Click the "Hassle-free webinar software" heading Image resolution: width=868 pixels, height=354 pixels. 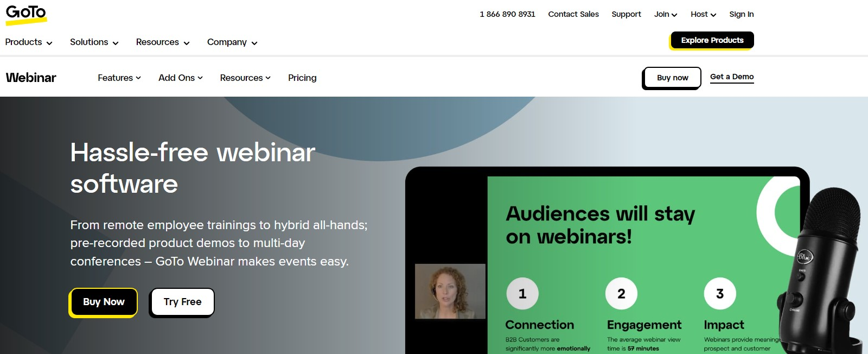click(193, 168)
